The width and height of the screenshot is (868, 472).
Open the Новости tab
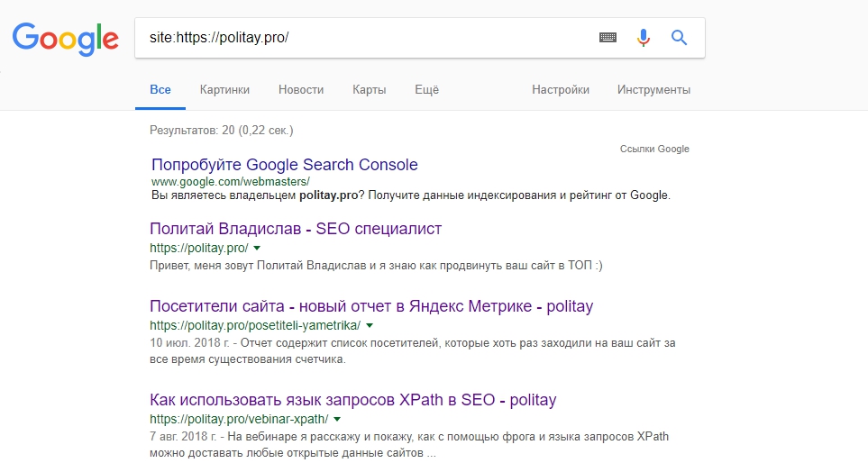pyautogui.click(x=301, y=90)
